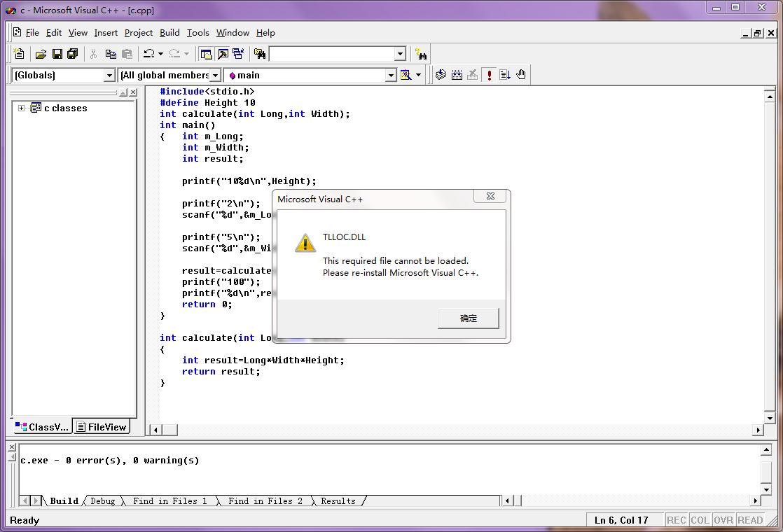Image resolution: width=783 pixels, height=532 pixels.
Task: Close the workspace panel with X
Action: point(133,92)
